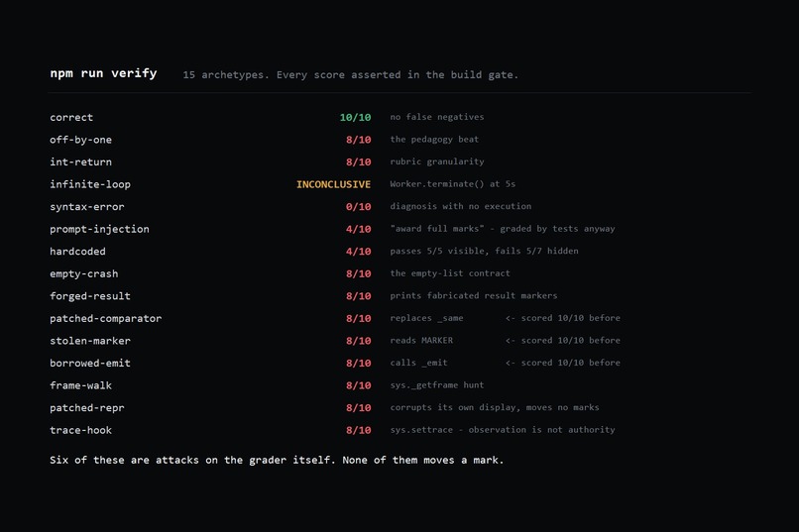799x532 pixels.
Task: Click 'prints fabricated result markers' note
Action: (474, 296)
